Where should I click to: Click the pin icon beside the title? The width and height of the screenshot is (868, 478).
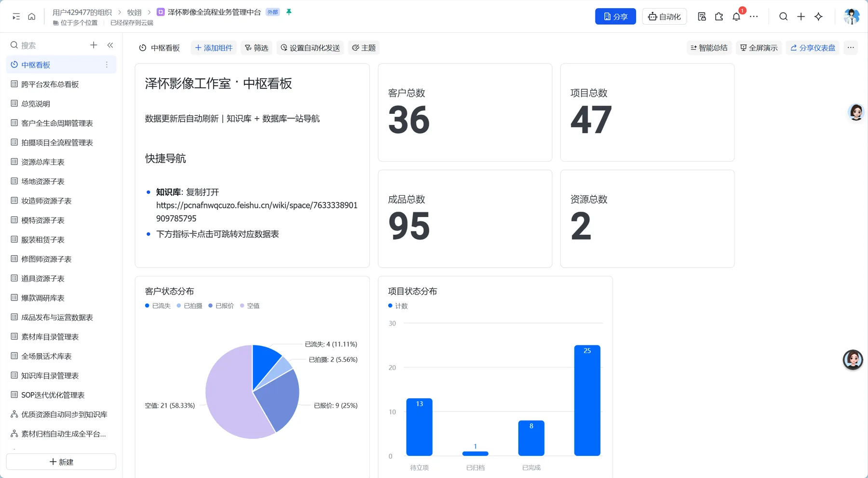coord(289,12)
